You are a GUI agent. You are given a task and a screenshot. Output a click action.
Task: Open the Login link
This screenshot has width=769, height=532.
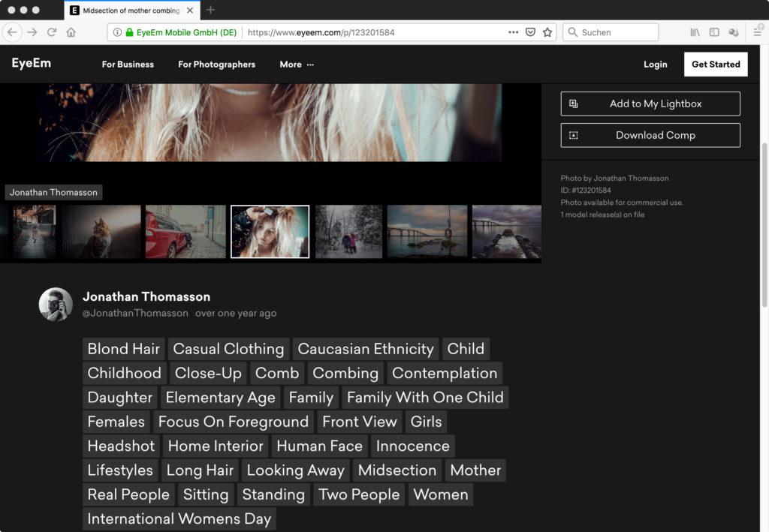click(x=655, y=65)
